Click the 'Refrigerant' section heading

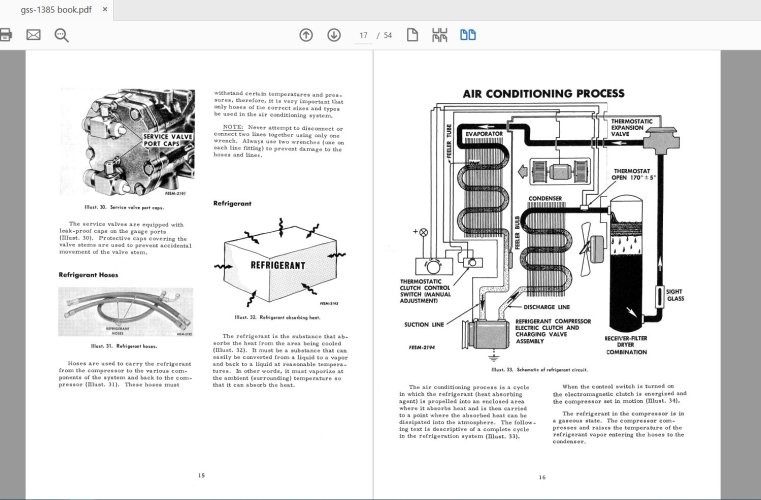coord(232,203)
